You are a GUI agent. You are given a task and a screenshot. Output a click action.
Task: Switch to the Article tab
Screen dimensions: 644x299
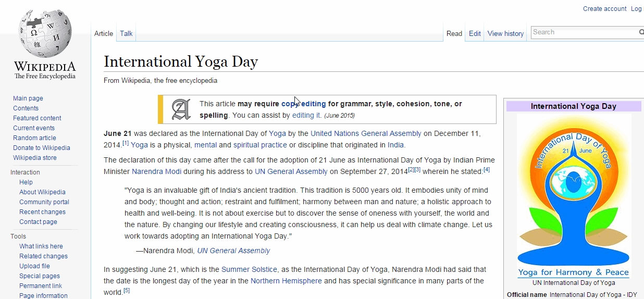104,33
